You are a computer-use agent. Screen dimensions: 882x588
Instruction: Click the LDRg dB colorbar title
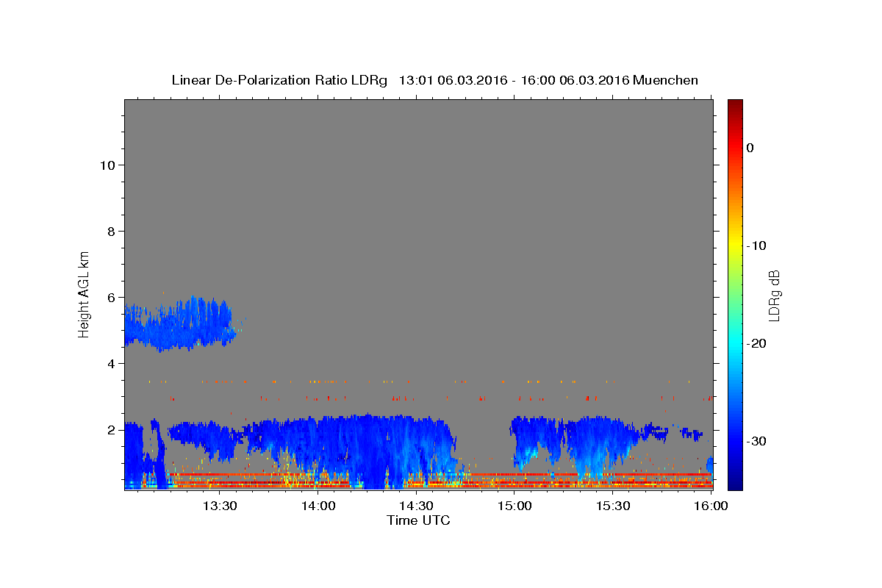coord(774,294)
